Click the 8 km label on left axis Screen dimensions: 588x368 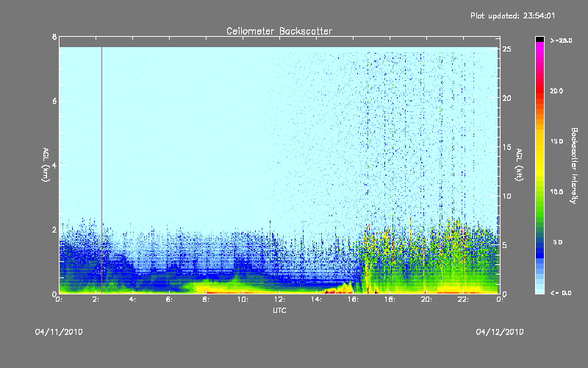[54, 37]
